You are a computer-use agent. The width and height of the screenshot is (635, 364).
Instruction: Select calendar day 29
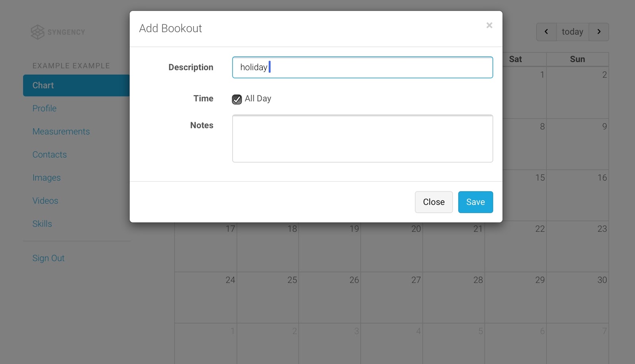pos(516,297)
